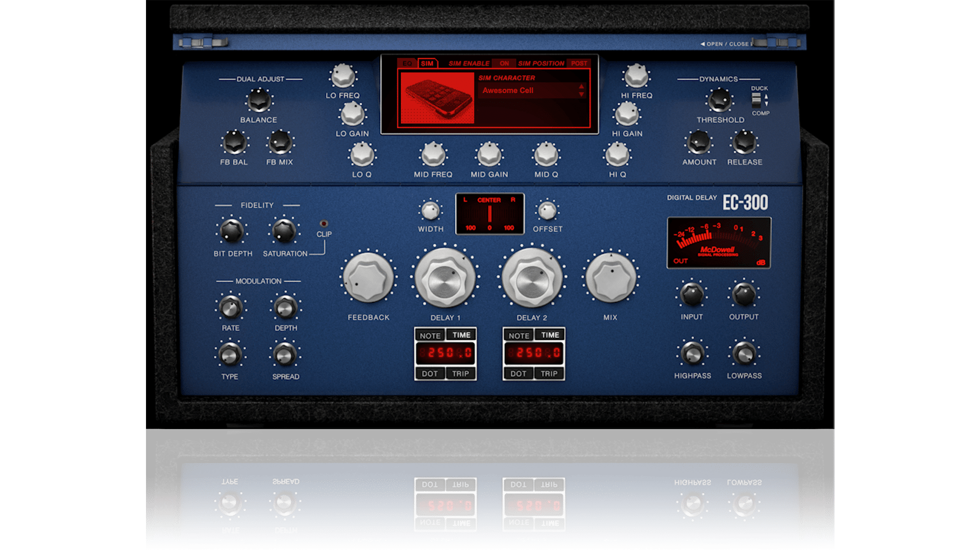This screenshot has height=551, width=980.
Task: Click the large Feedback knob
Action: coord(368,277)
